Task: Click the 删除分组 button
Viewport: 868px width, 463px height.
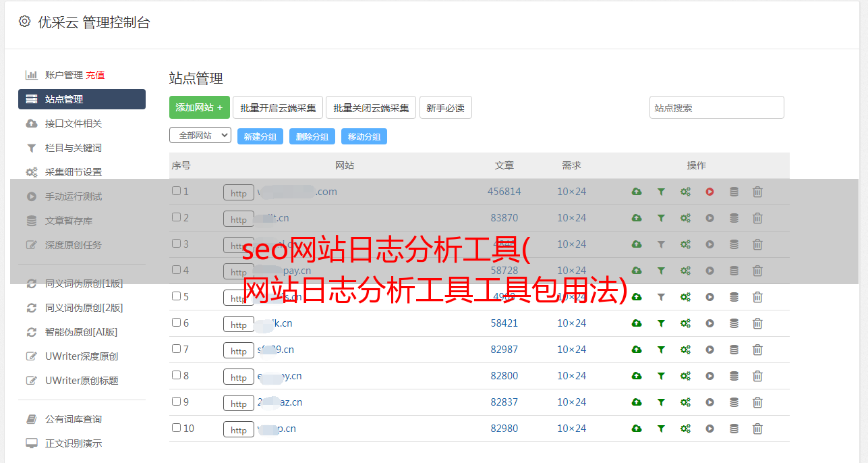Action: click(x=312, y=136)
